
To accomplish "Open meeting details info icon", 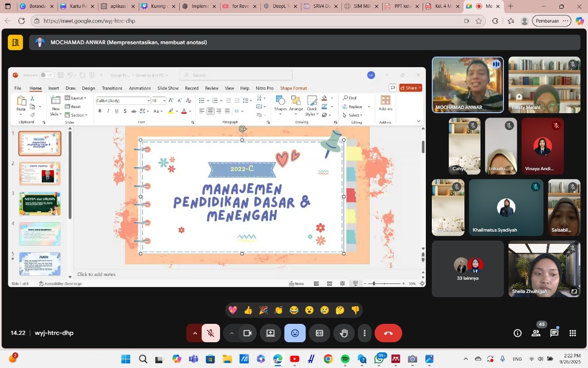I will click(518, 333).
